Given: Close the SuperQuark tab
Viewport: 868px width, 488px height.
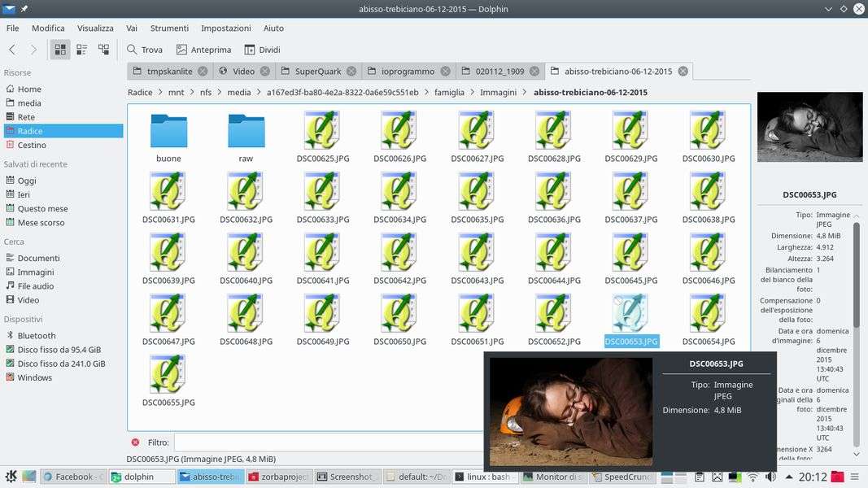Looking at the screenshot, I should point(351,71).
